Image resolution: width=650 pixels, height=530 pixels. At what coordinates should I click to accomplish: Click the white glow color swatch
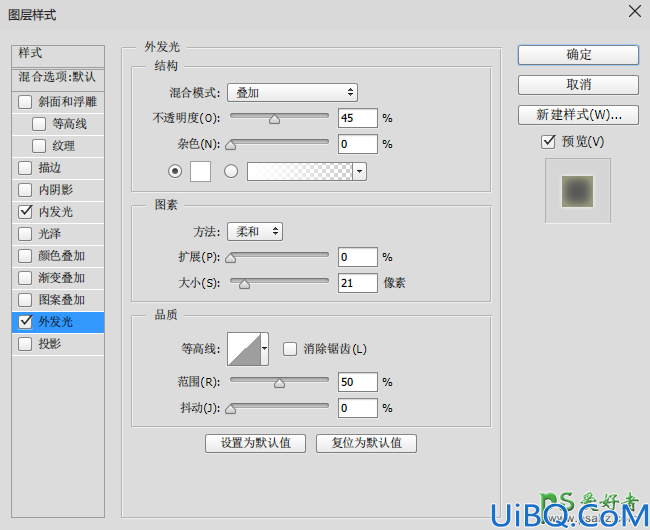point(200,172)
